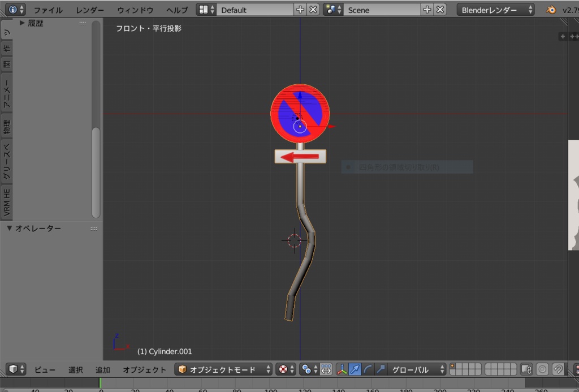Viewport: 579px width, 392px height.
Task: Select the first scene layer button
Action: click(453, 366)
